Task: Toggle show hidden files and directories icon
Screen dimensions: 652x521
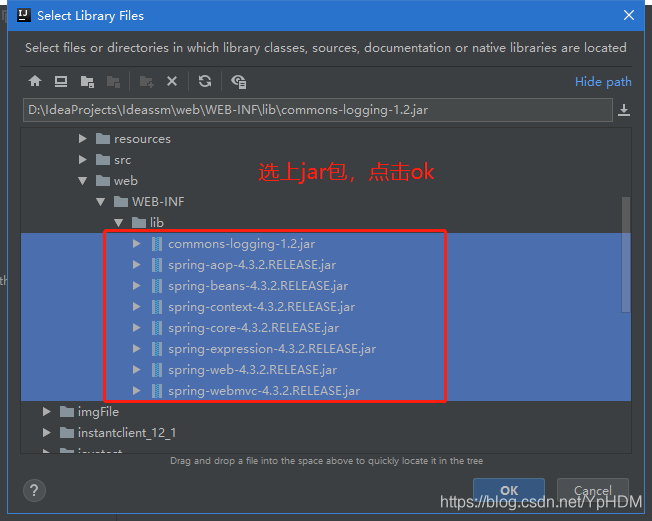Action: 239,81
